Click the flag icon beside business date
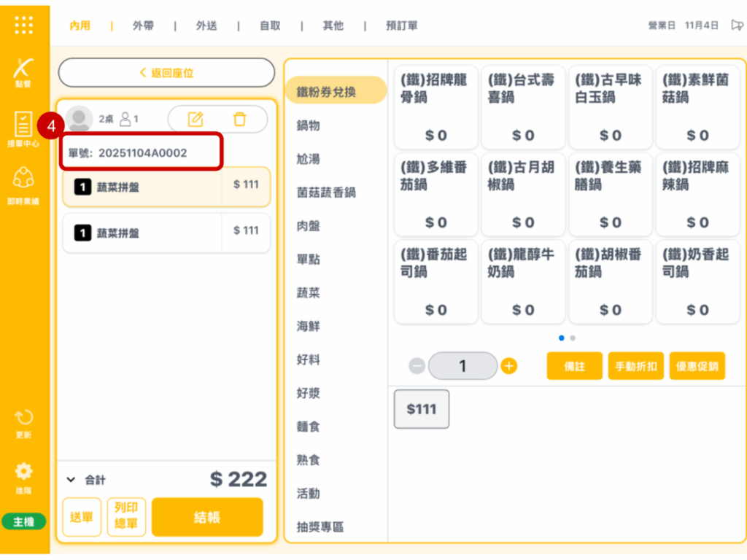 pos(737,26)
